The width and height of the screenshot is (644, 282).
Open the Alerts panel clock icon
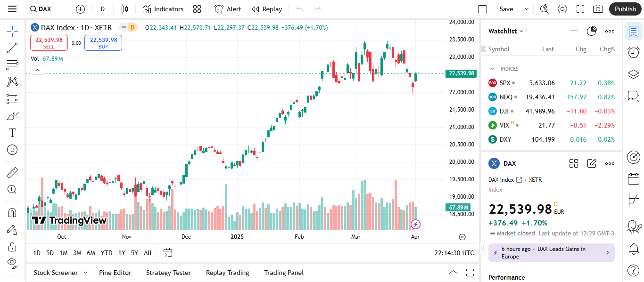point(634,52)
